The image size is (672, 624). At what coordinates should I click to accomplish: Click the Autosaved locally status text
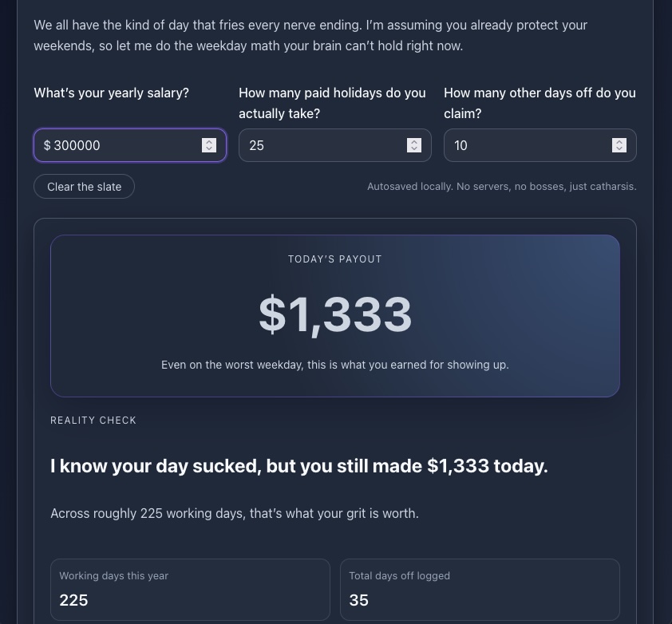501,186
